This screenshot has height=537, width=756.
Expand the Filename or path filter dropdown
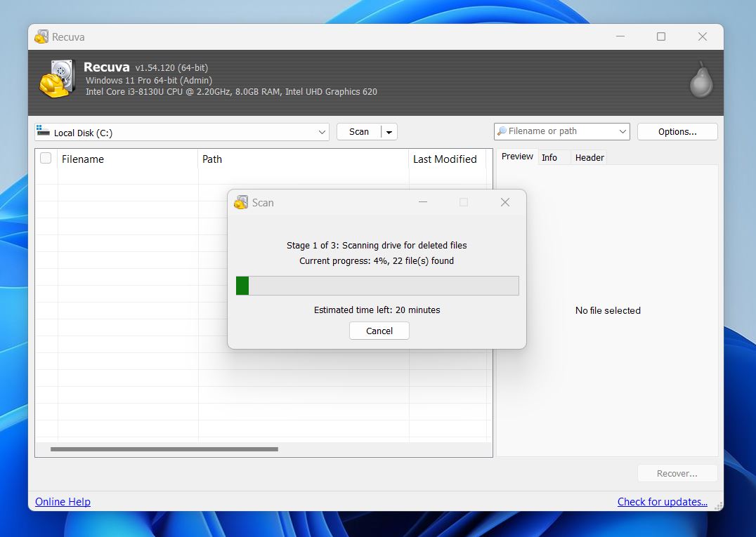(622, 131)
